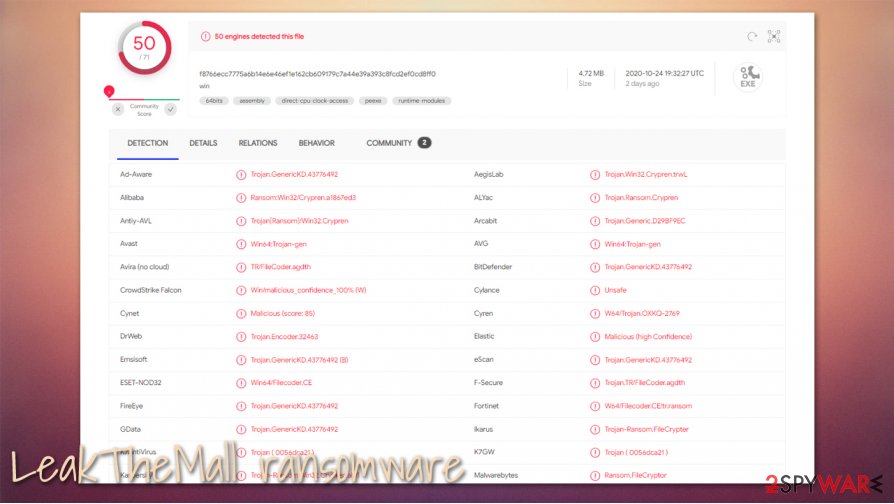Click the reanalyze refresh icon
Screen dimensions: 894x504
tap(752, 36)
